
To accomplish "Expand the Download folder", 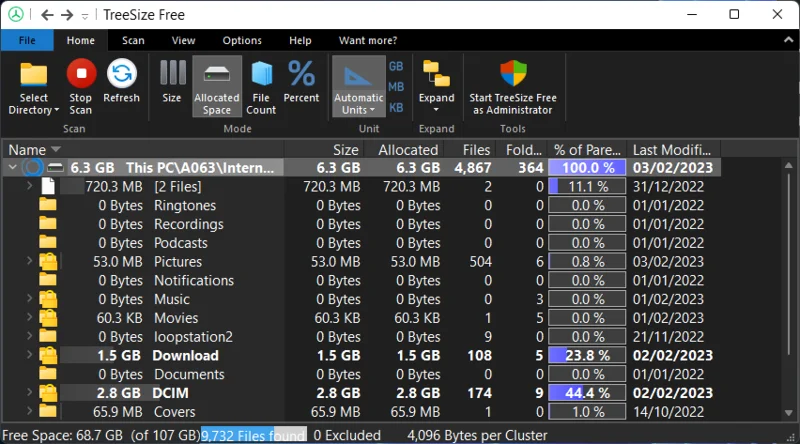I will pos(29,355).
